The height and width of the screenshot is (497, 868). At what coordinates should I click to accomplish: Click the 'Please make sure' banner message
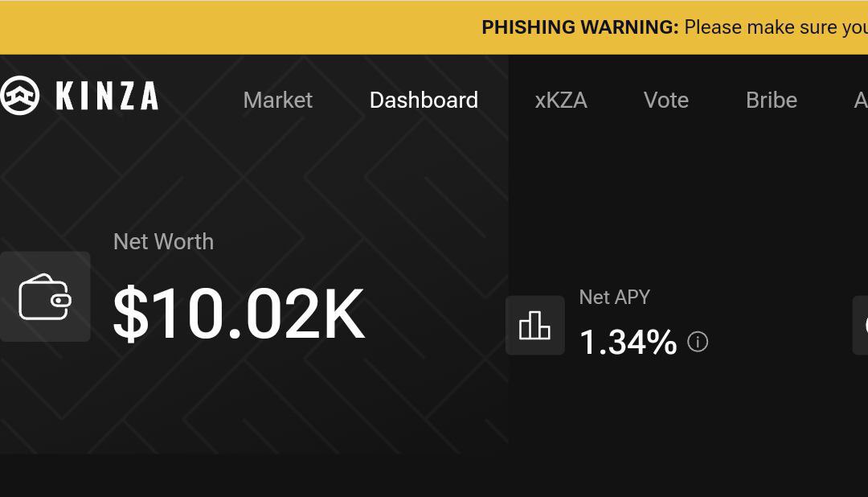coord(775,27)
